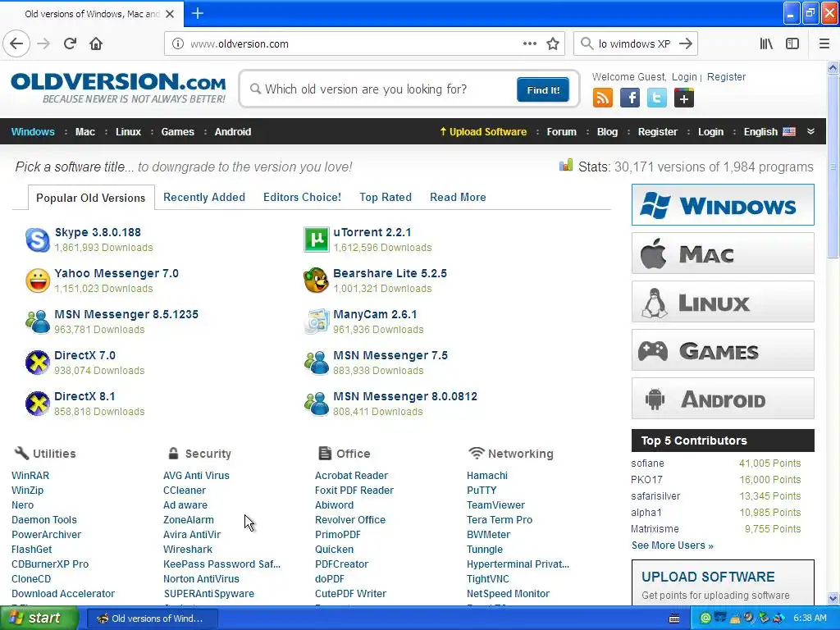Click the browser Back arrow

[16, 43]
